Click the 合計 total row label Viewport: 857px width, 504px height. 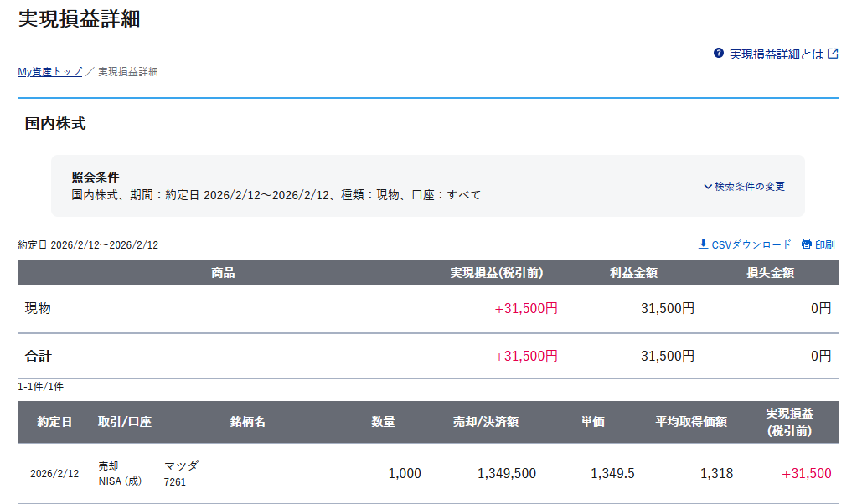[x=38, y=356]
